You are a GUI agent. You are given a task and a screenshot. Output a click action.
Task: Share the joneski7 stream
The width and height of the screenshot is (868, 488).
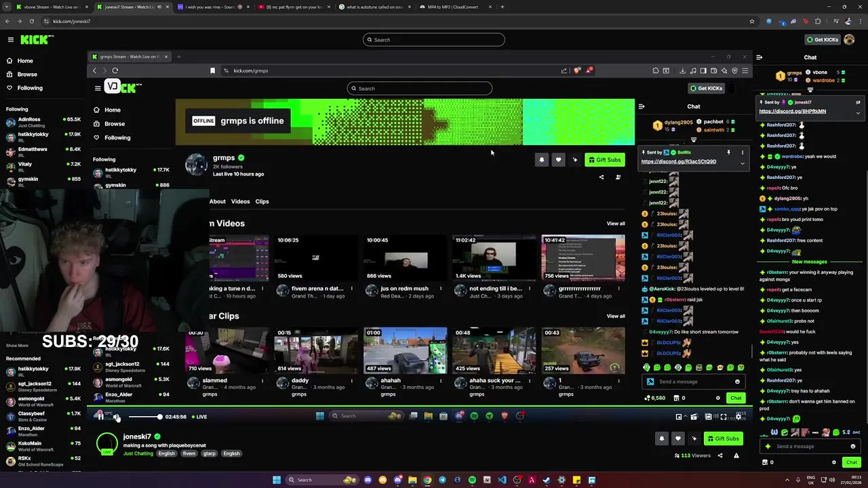(720, 455)
